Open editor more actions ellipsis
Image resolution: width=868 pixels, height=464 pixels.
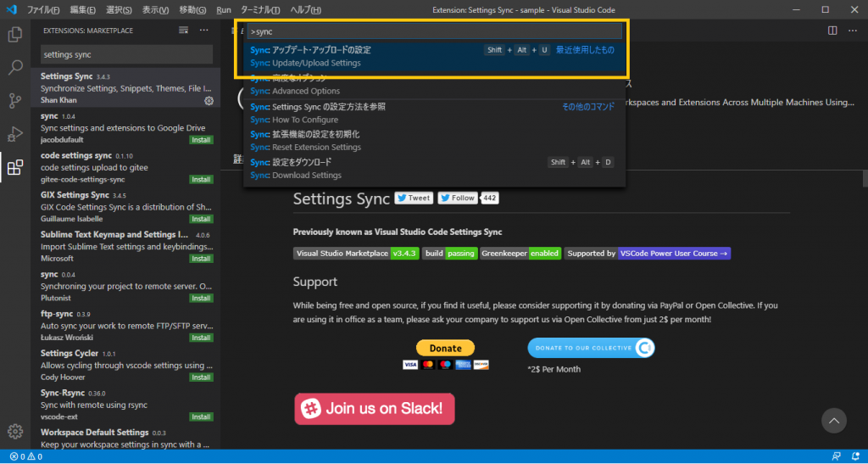(x=853, y=31)
